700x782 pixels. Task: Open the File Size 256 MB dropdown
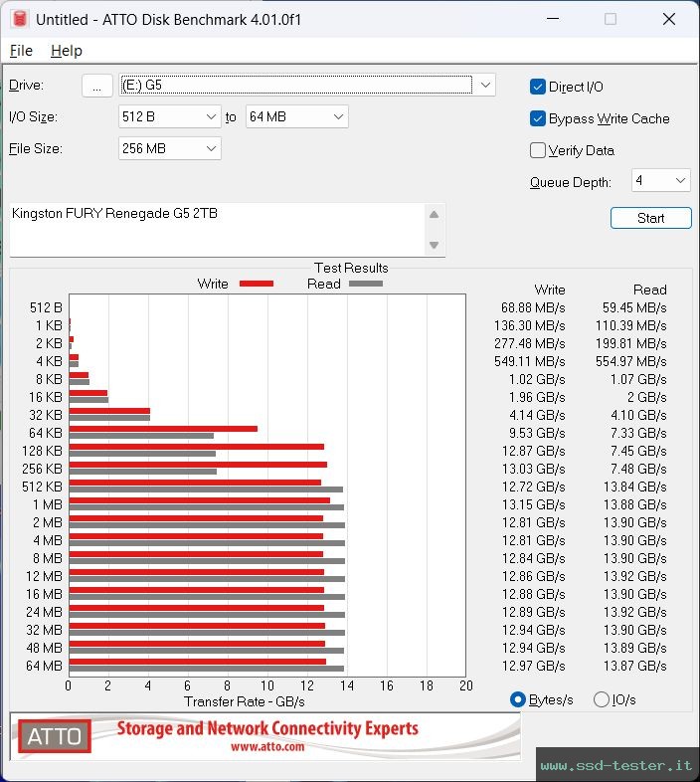(170, 148)
